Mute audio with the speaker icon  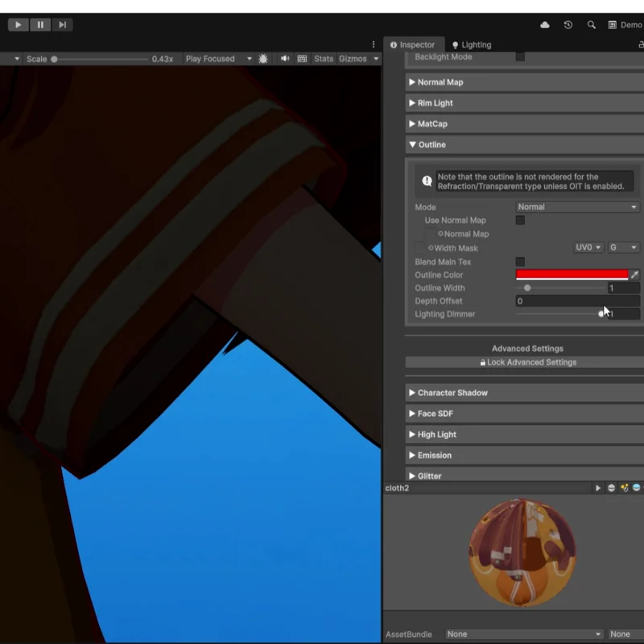285,59
